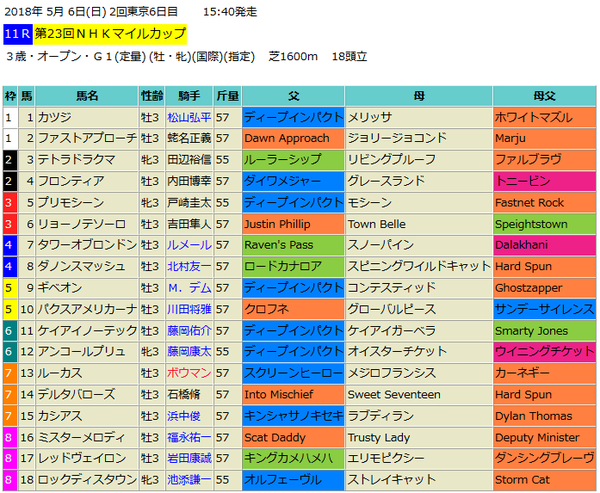600x493 pixels.
Task: Click dam cell Sweet Seventeen
Action: [419, 394]
